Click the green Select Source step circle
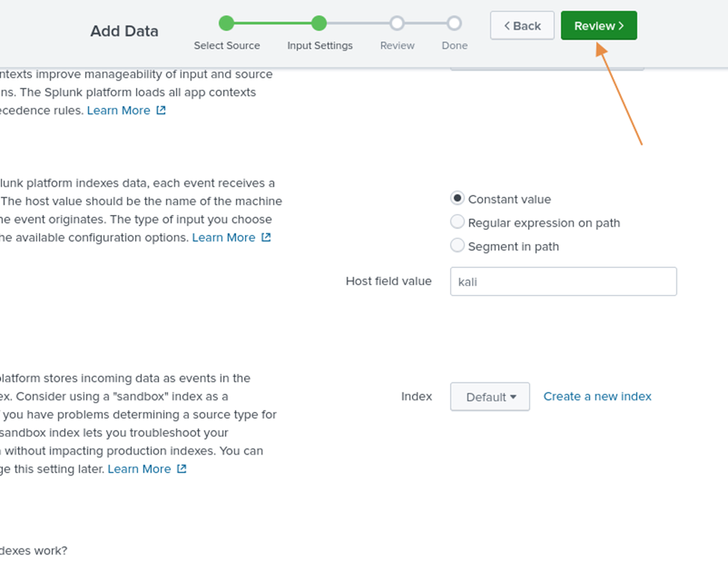This screenshot has height=571, width=728. pos(227,23)
